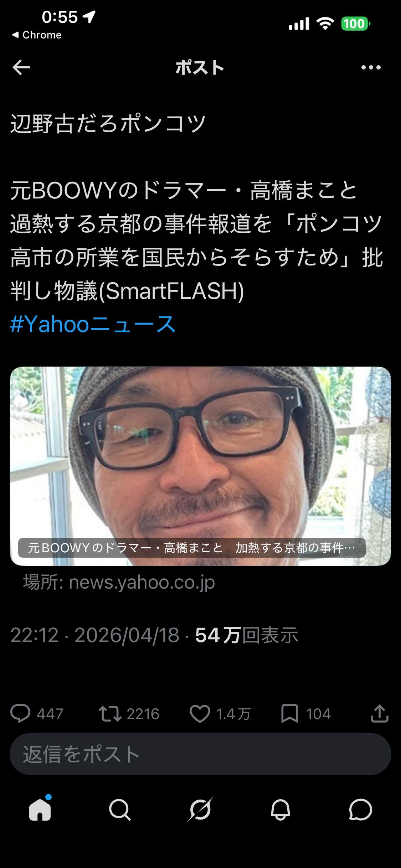Tap the 1.4万 likes count
This screenshot has width=401, height=868.
(x=233, y=714)
